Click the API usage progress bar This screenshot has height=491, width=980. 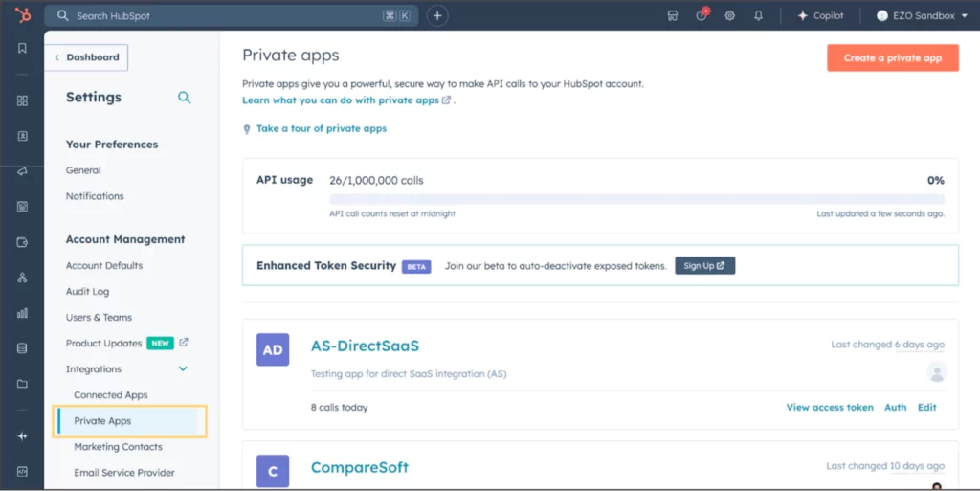click(x=636, y=199)
